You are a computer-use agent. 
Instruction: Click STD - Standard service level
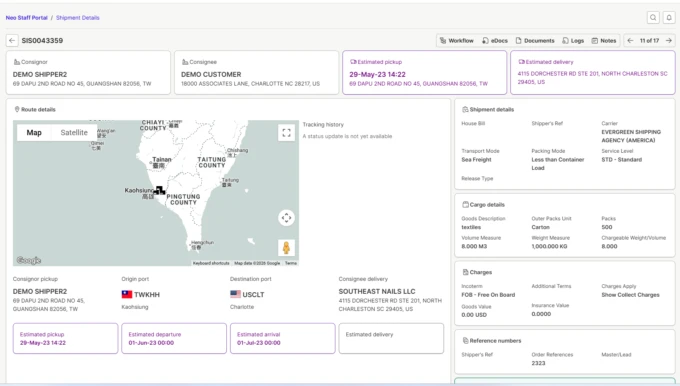[x=621, y=160]
